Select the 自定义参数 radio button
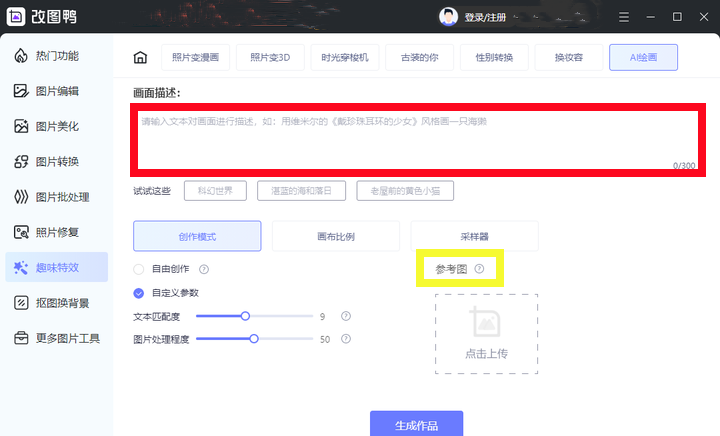This screenshot has height=436, width=720. click(139, 293)
